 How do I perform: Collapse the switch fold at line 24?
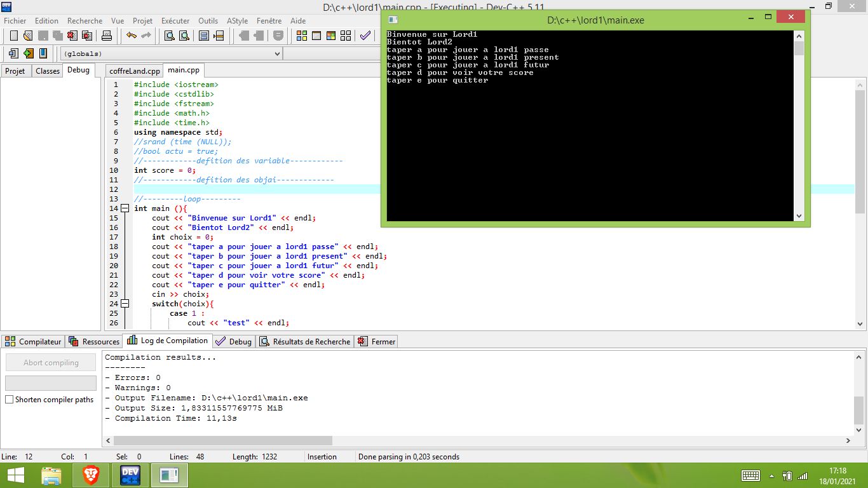[x=125, y=304]
